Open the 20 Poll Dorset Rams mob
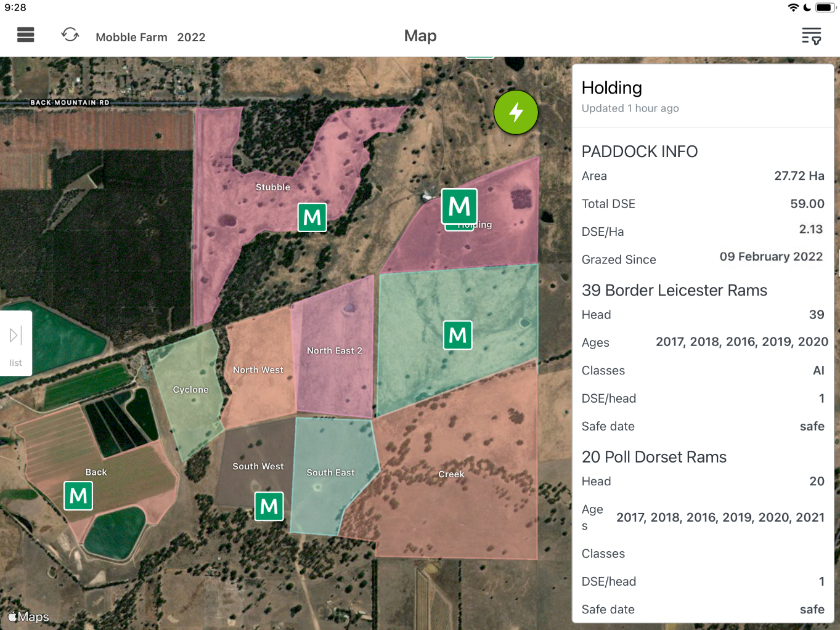840x630 pixels. click(x=654, y=457)
